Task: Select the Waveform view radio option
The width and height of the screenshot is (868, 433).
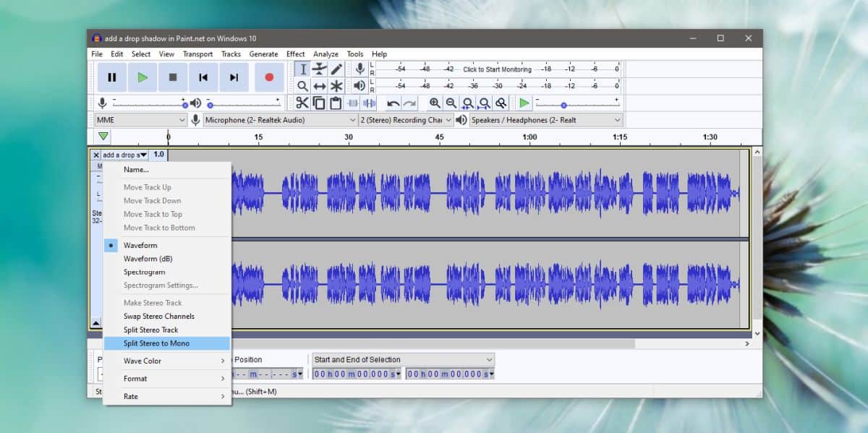Action: coord(167,245)
